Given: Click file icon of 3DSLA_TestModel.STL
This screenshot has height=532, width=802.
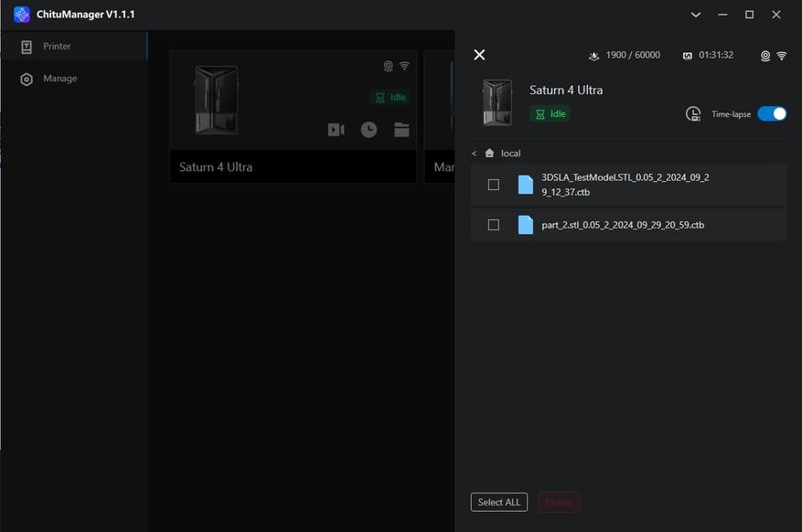Looking at the screenshot, I should pos(525,185).
